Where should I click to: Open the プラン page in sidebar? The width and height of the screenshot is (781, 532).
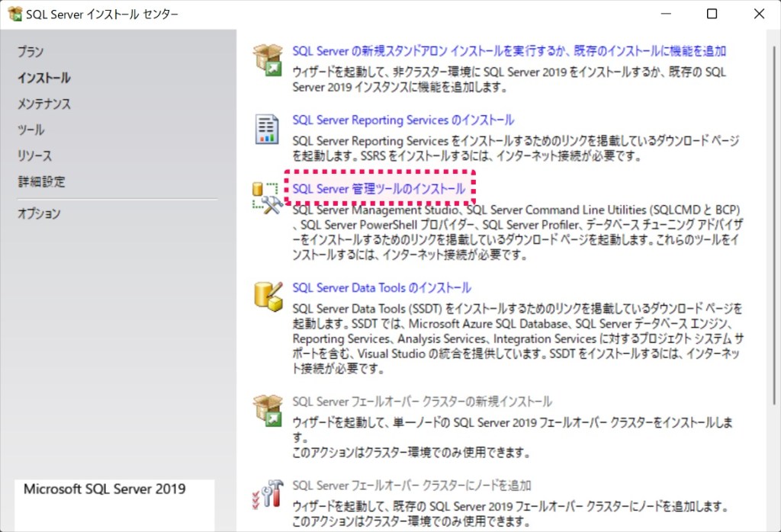click(x=31, y=52)
